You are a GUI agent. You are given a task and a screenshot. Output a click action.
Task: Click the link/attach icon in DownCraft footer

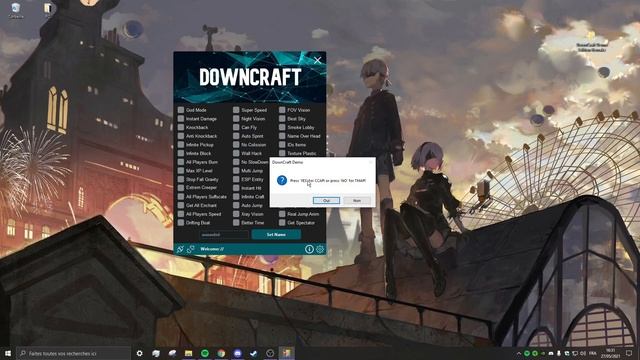191,249
